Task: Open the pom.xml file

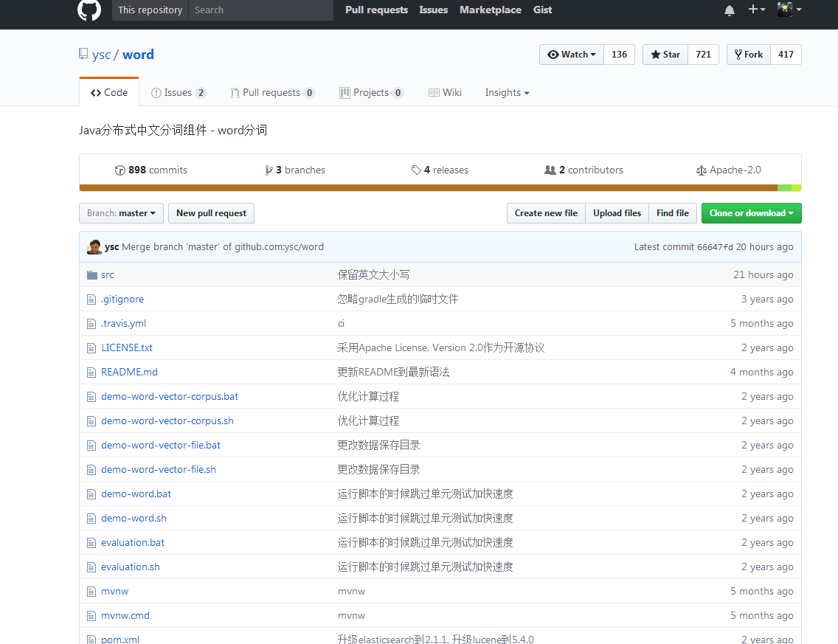Action: pos(120,640)
